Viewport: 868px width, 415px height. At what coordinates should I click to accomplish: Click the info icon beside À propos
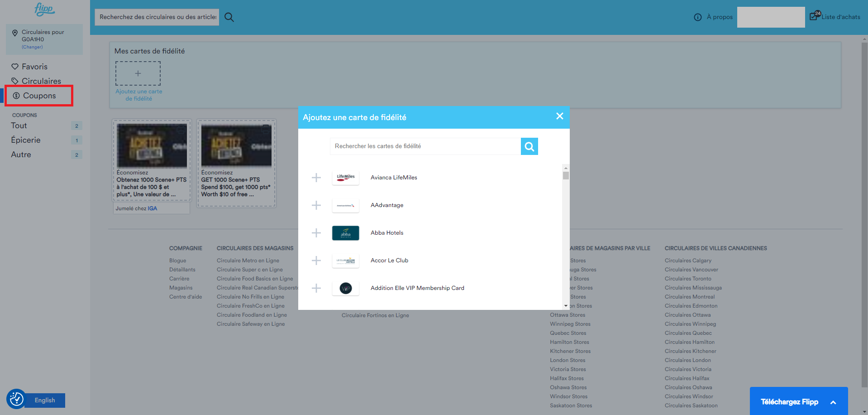[x=697, y=17]
